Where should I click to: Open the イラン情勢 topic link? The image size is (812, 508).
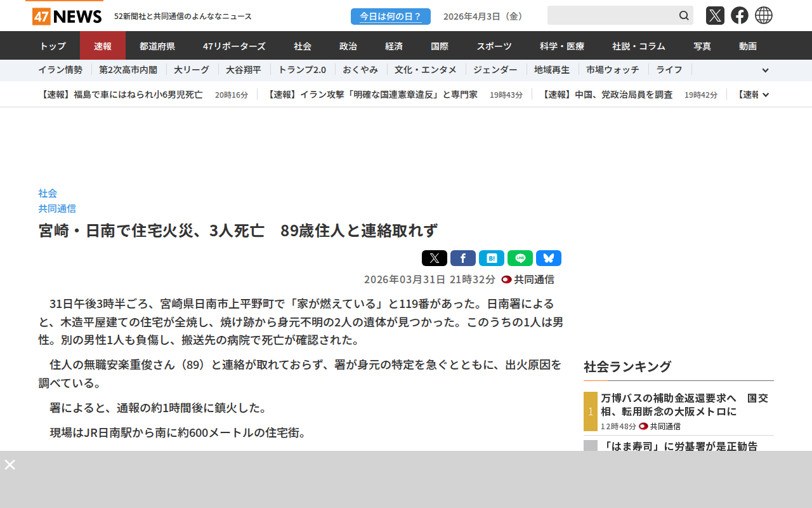point(60,70)
